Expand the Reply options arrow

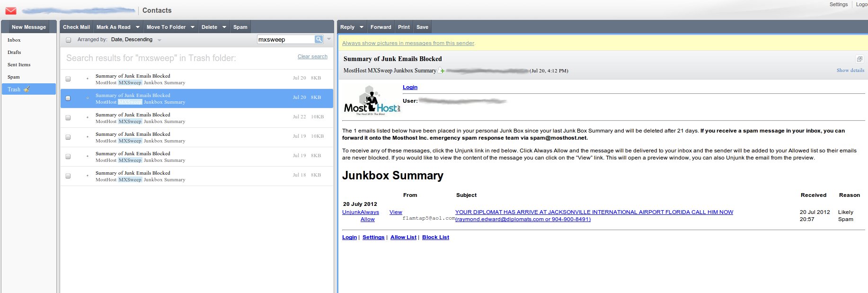(362, 27)
